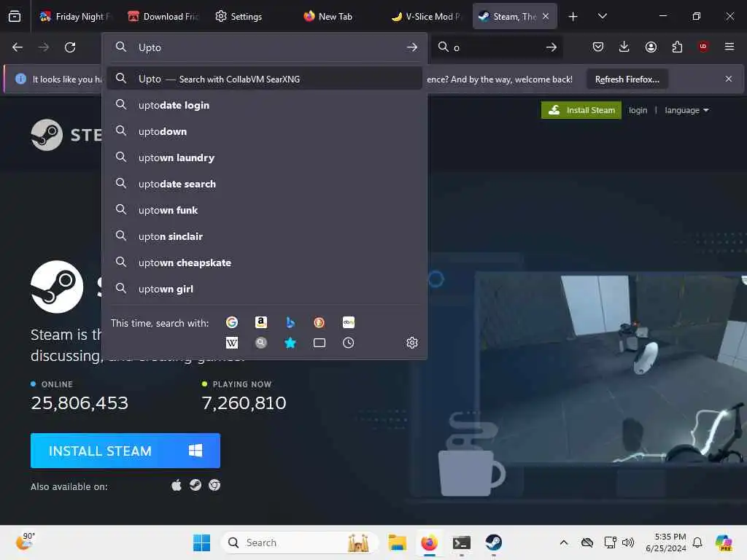Open the Windows Start menu
The height and width of the screenshot is (560, 747).
point(201,542)
